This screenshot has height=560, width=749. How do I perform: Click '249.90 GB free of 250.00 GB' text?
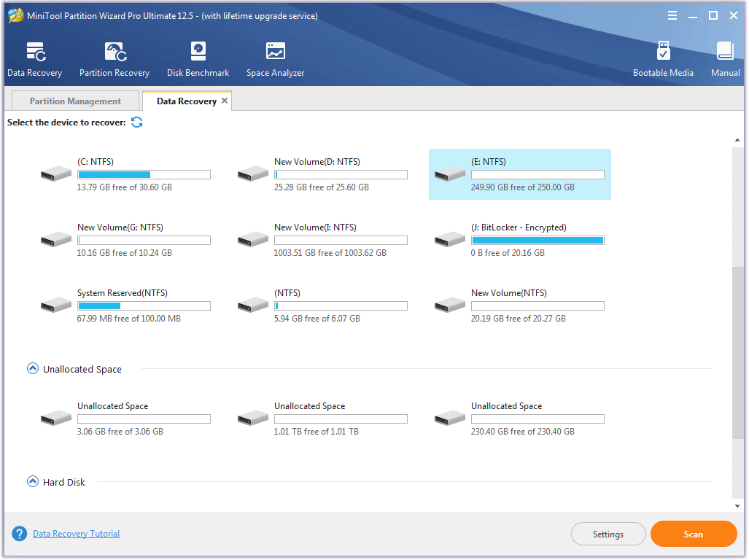(x=523, y=187)
